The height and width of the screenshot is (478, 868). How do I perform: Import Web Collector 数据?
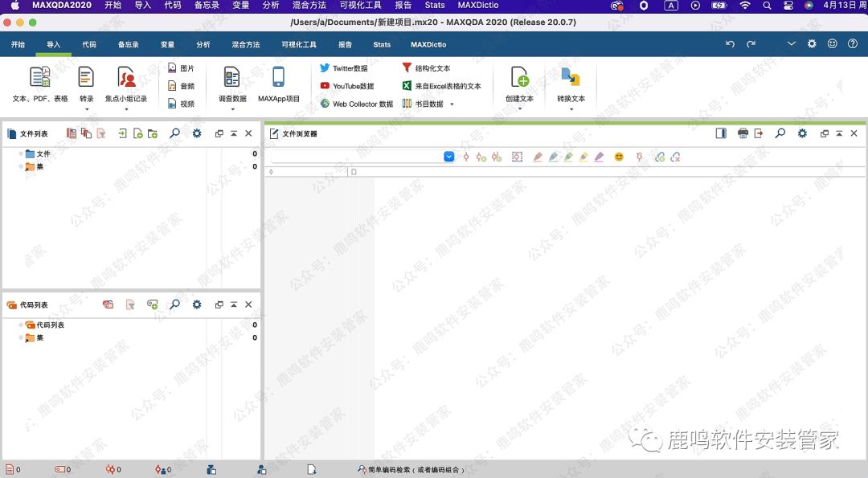[357, 104]
